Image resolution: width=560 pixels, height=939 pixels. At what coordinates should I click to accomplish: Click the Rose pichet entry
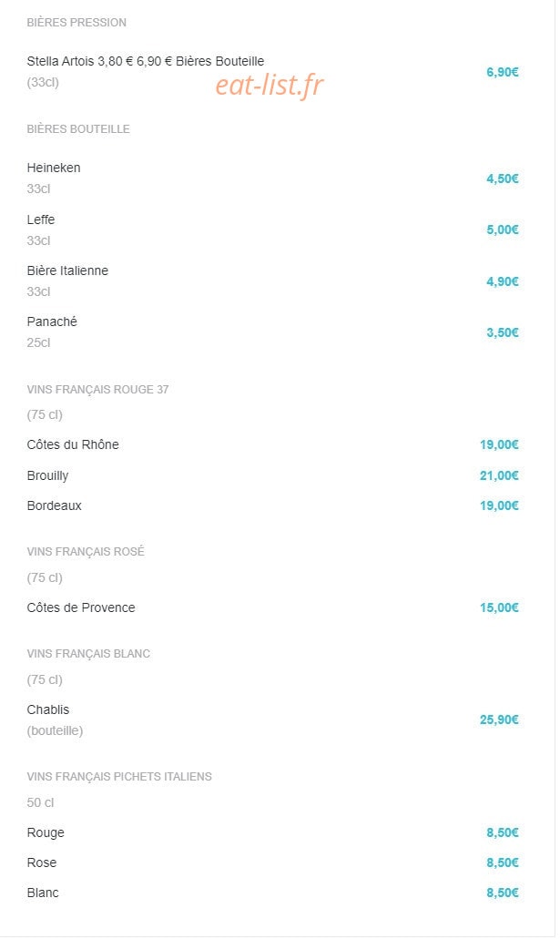tap(272, 862)
